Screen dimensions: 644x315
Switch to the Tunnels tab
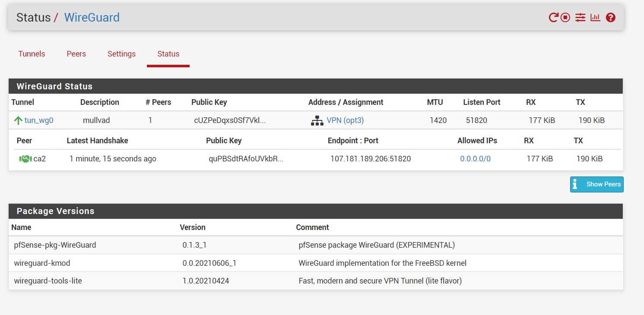coord(32,54)
